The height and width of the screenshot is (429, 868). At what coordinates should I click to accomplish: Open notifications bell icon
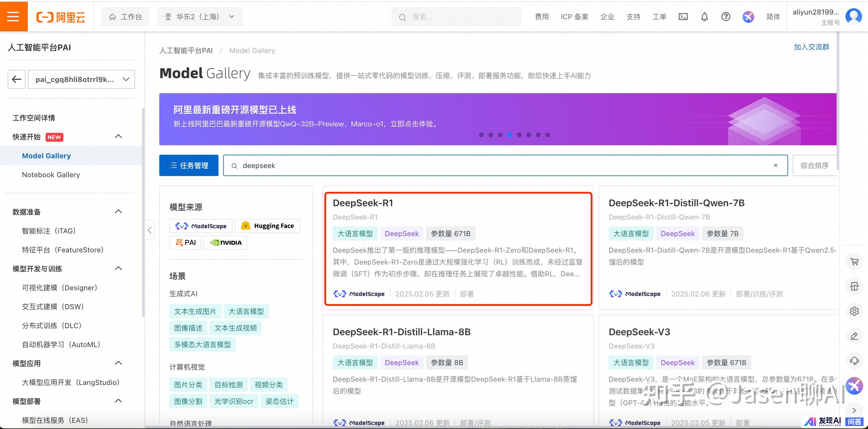(x=704, y=17)
